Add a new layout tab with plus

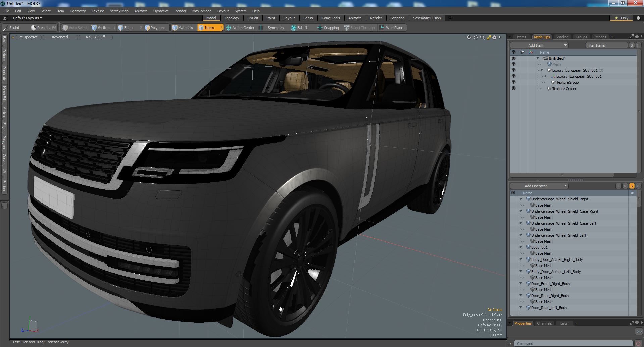click(x=450, y=18)
